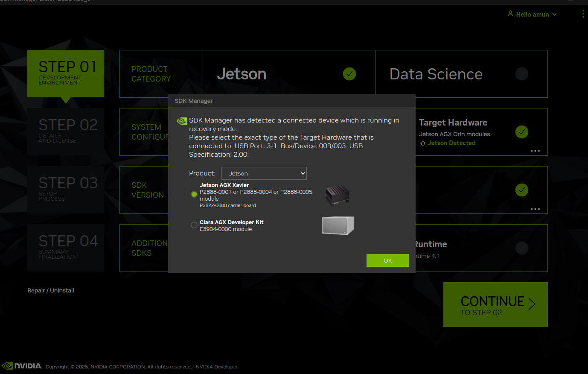Select the Jetson AGX Xavier radio button
The width and height of the screenshot is (588, 374).
tap(194, 194)
